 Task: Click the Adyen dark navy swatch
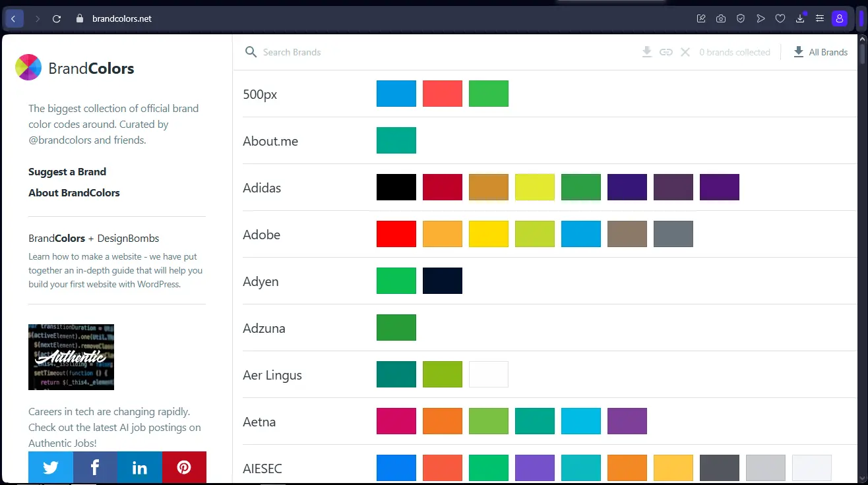pos(443,281)
